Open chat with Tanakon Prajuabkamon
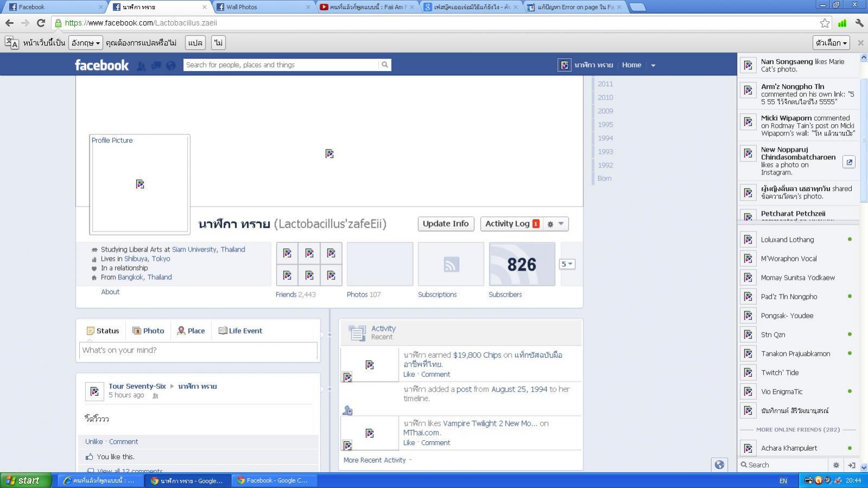 (x=797, y=354)
